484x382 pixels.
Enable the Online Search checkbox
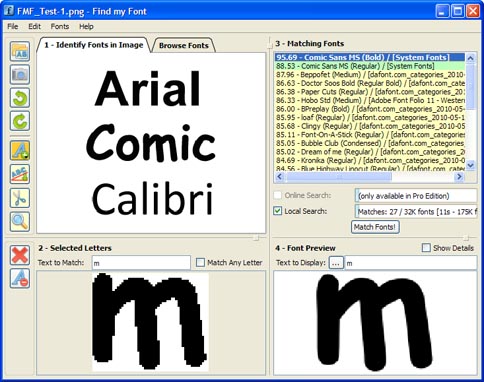pyautogui.click(x=278, y=195)
